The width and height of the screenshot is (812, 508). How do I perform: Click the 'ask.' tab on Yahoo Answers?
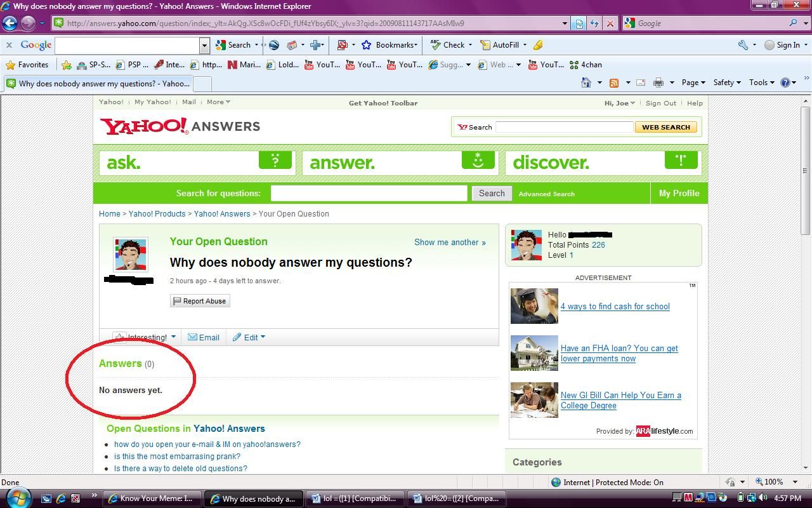[197, 162]
